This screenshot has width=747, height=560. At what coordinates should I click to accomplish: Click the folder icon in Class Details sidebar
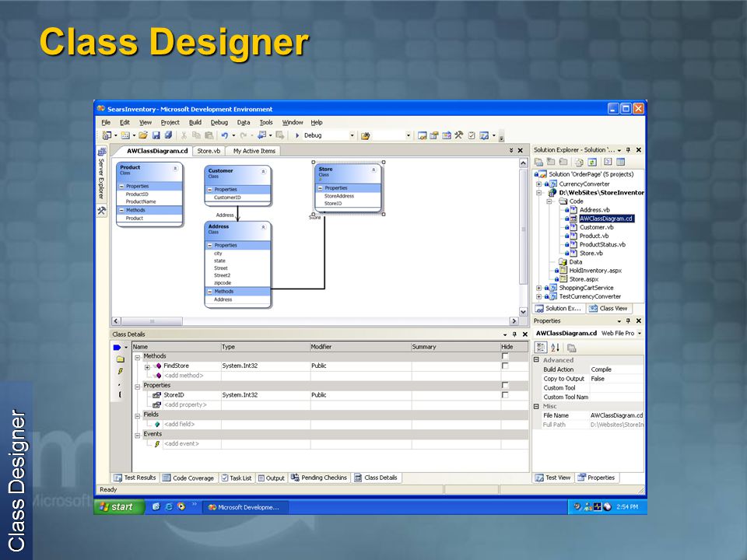120,359
